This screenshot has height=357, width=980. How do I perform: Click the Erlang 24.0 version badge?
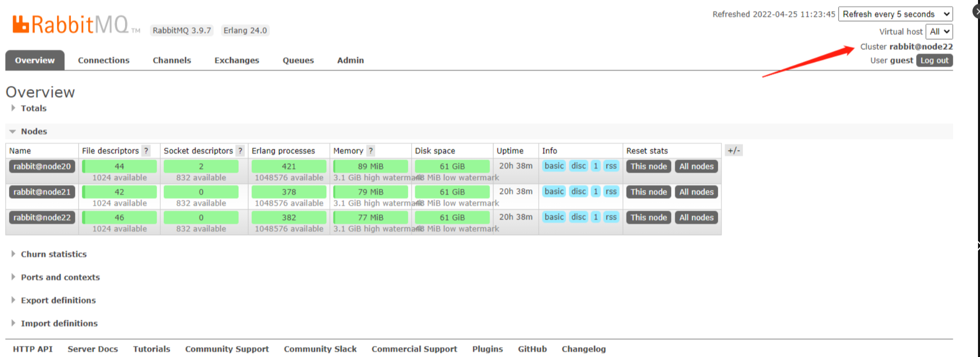245,30
